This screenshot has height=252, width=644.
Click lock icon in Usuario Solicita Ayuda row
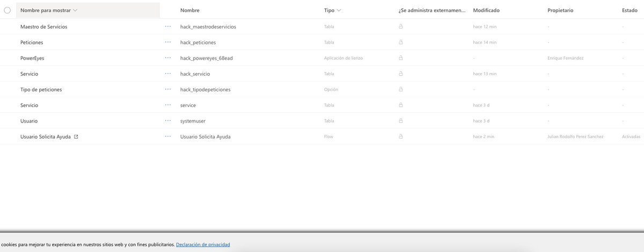[x=400, y=136]
